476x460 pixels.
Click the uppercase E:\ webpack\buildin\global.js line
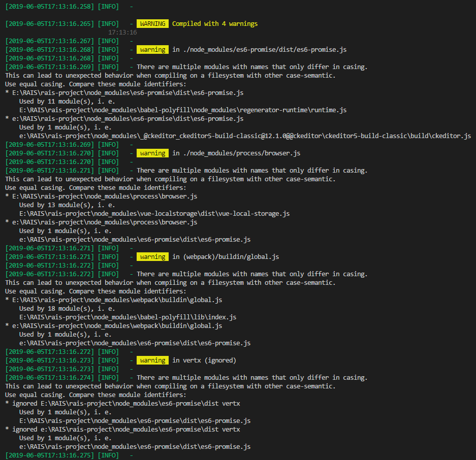click(114, 300)
